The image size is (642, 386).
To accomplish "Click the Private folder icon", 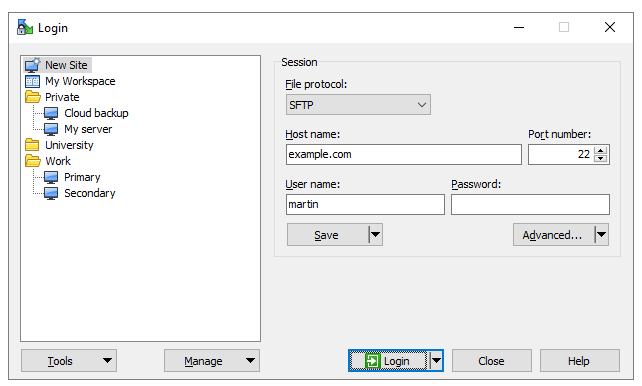I will (x=33, y=97).
